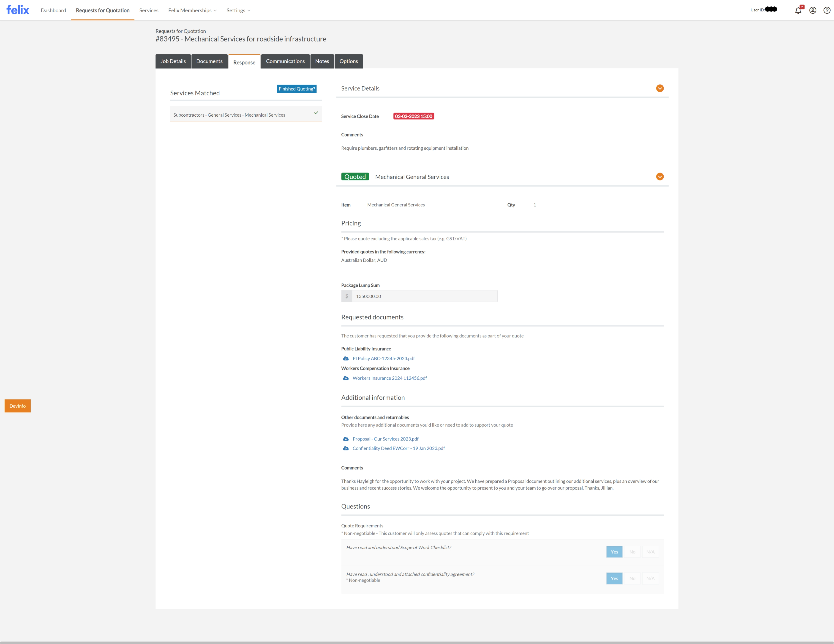The height and width of the screenshot is (644, 834).
Task: Open the Felix Memberships dropdown menu
Action: point(192,10)
